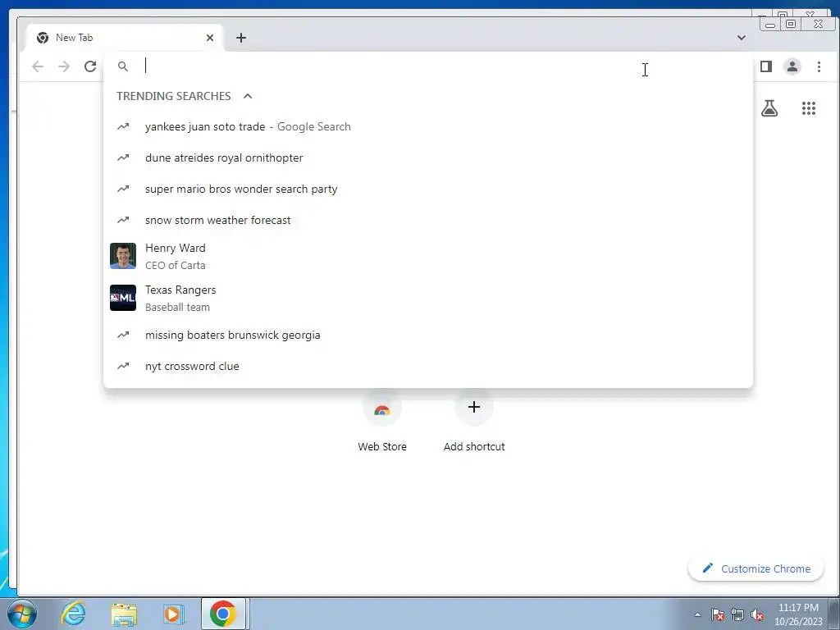
Task: Toggle the side panel icon
Action: [766, 66]
